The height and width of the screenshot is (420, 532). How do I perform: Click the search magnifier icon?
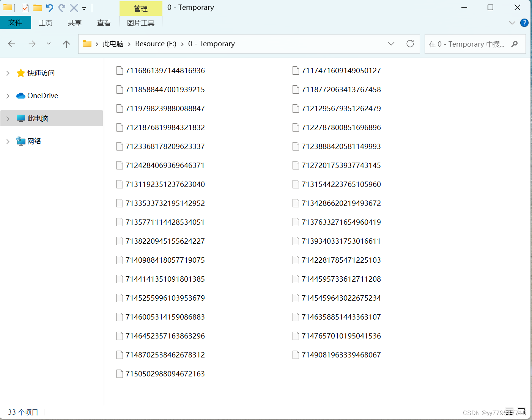[515, 44]
